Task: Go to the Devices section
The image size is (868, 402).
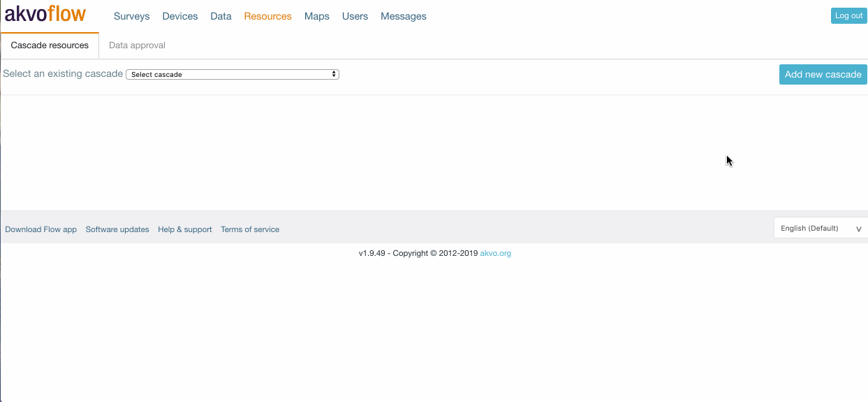Action: [180, 16]
